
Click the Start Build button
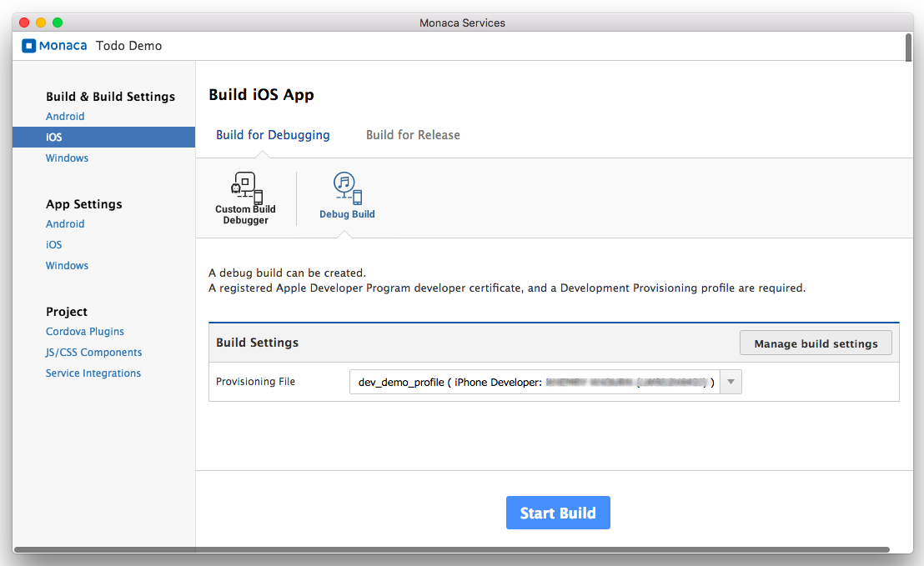558,513
